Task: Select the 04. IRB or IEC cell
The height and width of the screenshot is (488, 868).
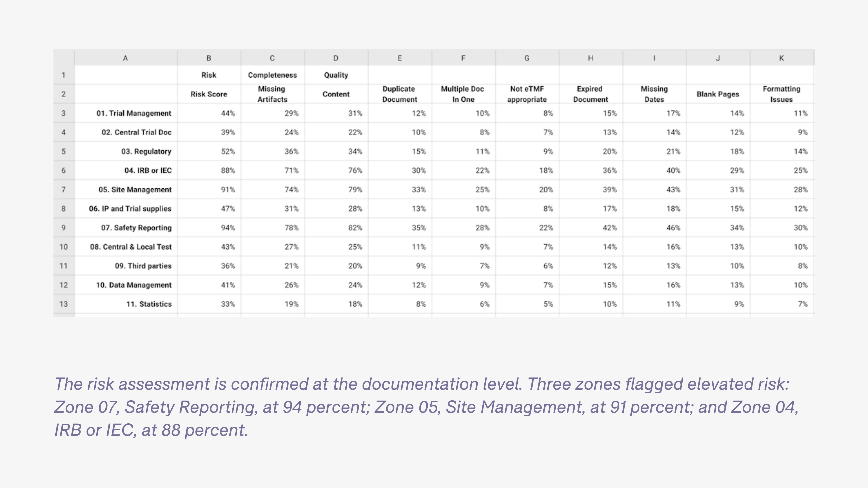Action: coord(126,171)
